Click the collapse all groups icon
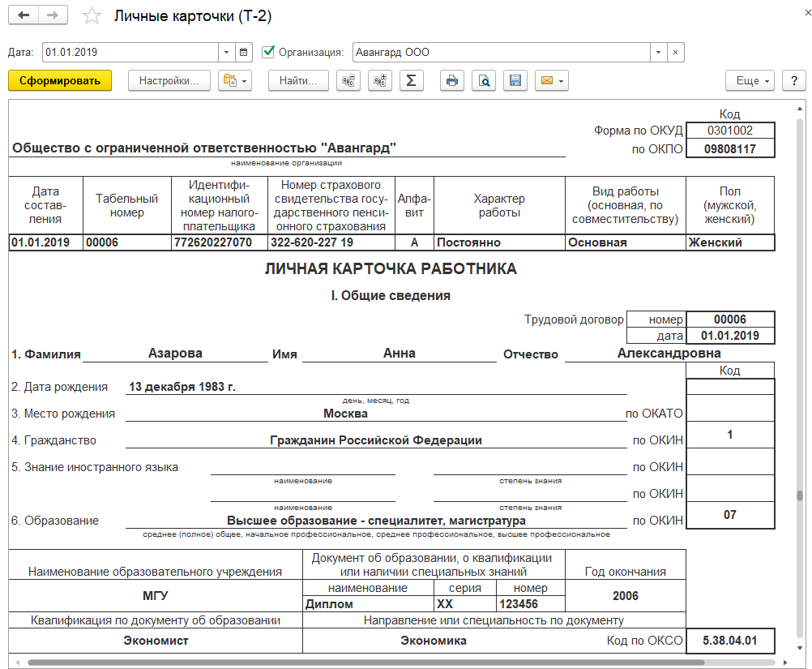The image size is (812, 669). pyautogui.click(x=349, y=80)
